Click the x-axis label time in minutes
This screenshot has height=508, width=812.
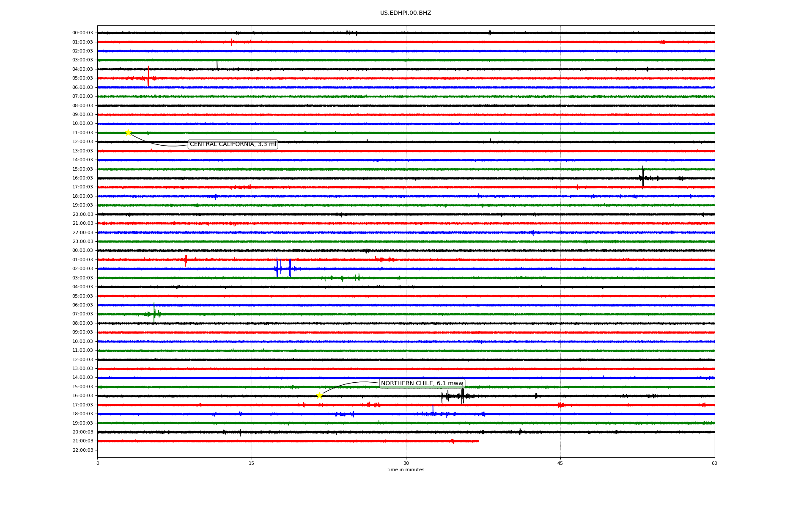pyautogui.click(x=406, y=469)
